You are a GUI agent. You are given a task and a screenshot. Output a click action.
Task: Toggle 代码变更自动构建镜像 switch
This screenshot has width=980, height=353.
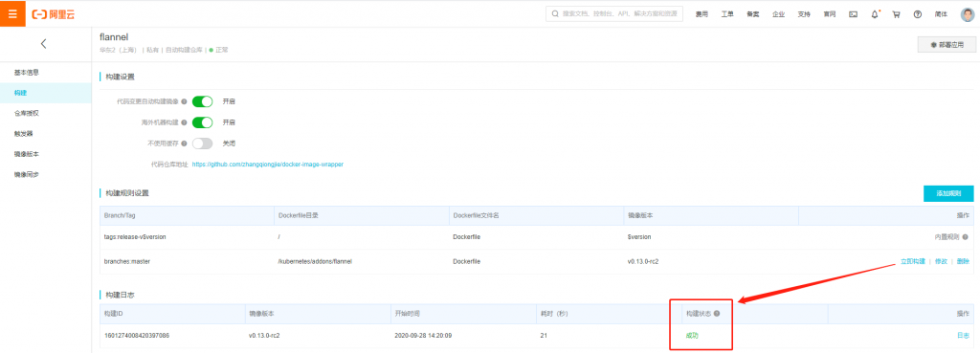pos(203,101)
